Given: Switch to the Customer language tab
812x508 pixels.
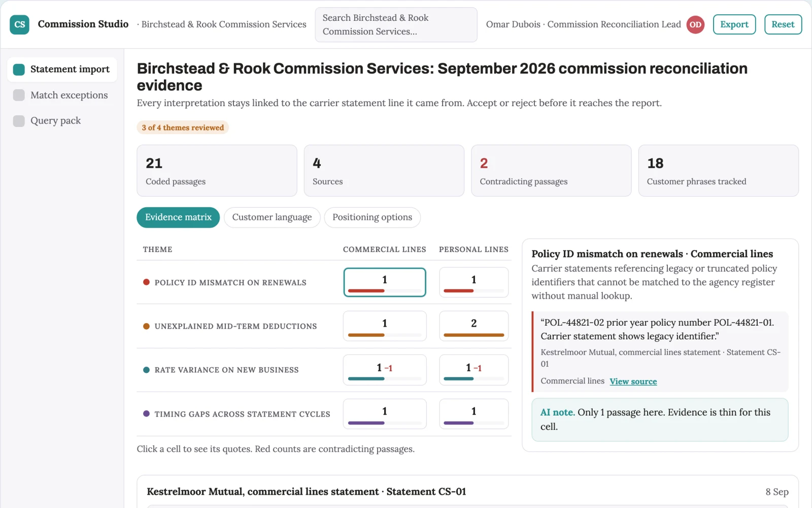Looking at the screenshot, I should [272, 217].
